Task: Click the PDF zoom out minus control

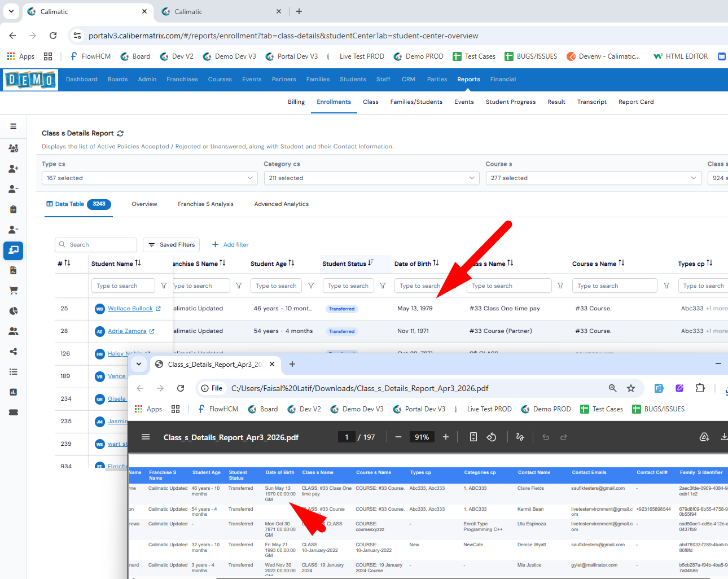Action: tap(398, 437)
